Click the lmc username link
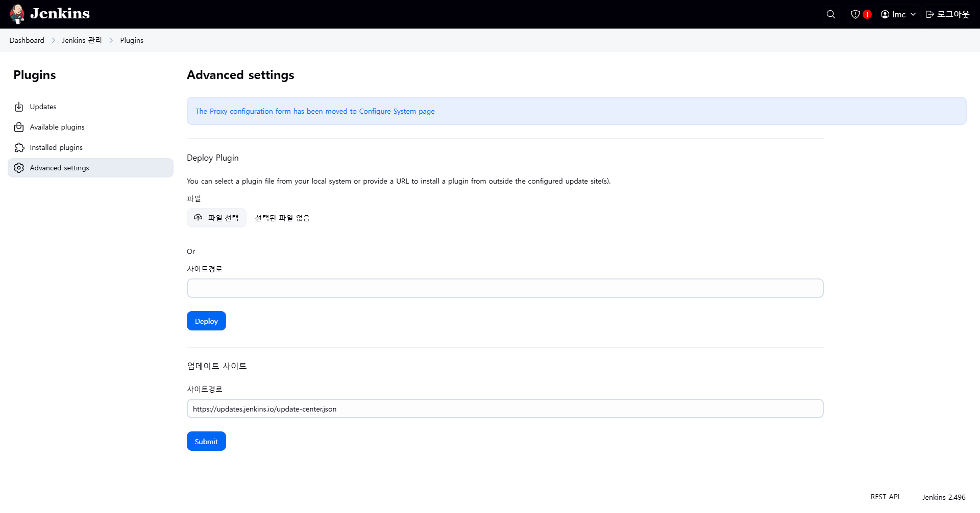 tap(899, 14)
